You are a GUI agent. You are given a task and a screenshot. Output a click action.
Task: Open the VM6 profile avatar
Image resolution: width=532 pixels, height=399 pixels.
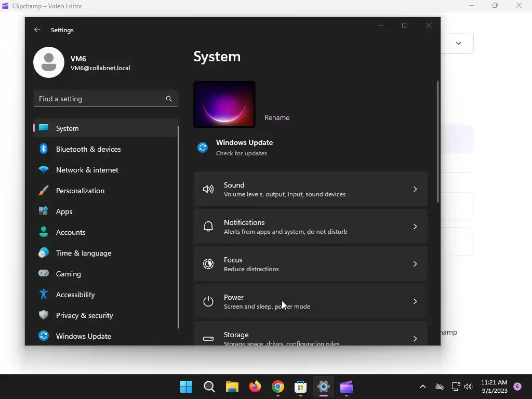49,62
